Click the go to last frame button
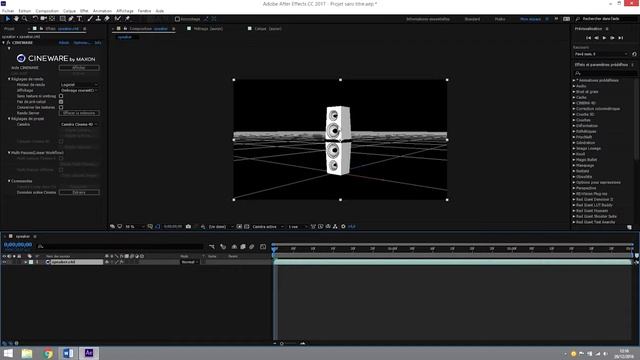 point(621,38)
